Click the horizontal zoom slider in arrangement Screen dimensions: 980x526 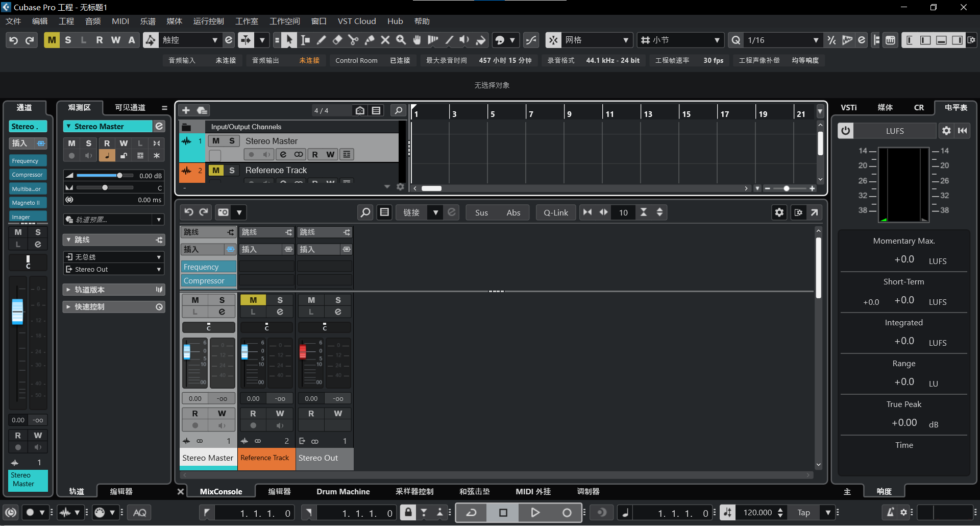(790, 188)
